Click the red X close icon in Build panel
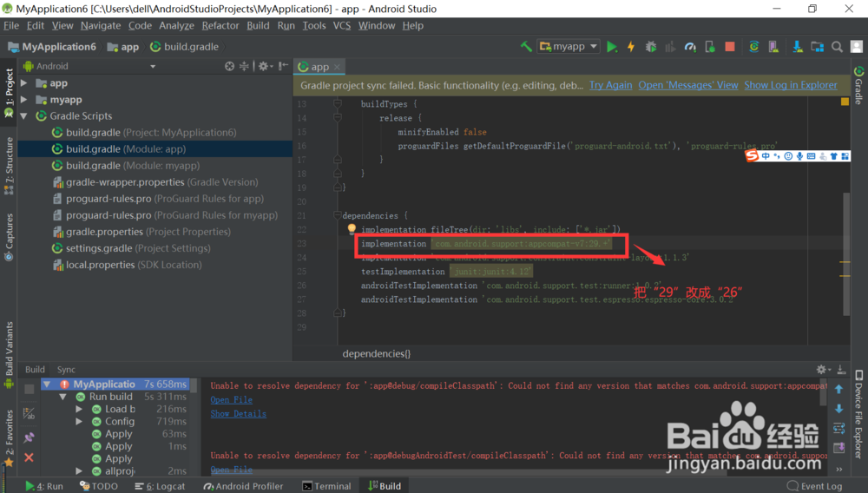This screenshot has height=493, width=868. click(x=29, y=457)
